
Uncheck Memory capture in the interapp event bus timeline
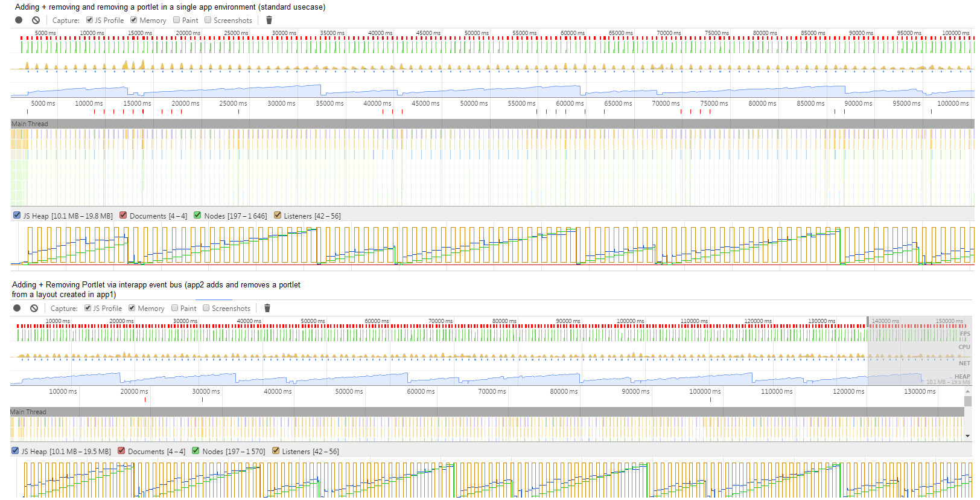pos(132,308)
